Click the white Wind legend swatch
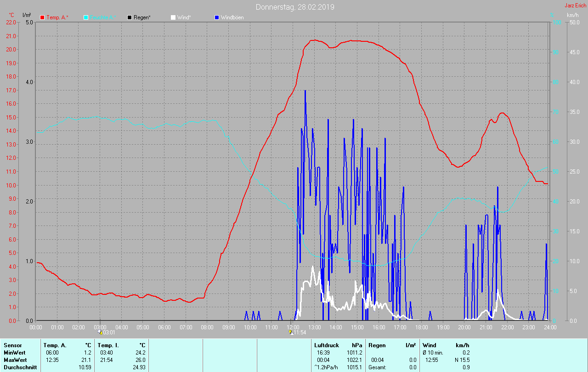This screenshot has width=588, height=372. tap(173, 17)
